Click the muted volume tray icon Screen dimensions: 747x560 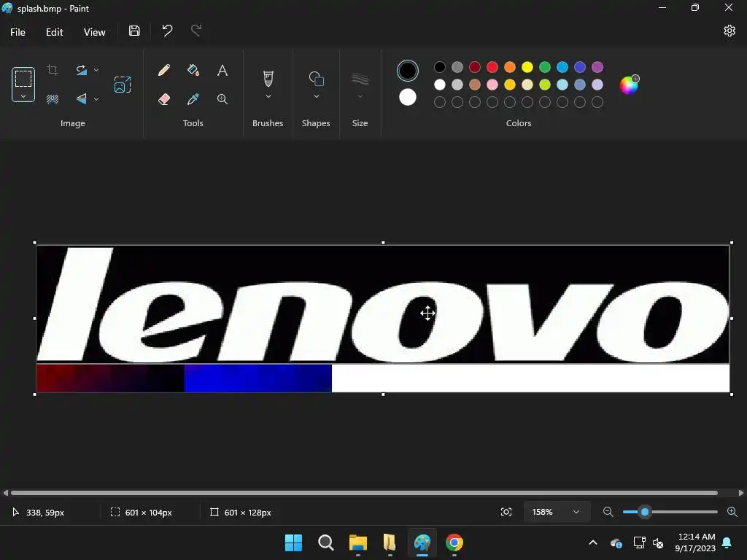click(659, 542)
